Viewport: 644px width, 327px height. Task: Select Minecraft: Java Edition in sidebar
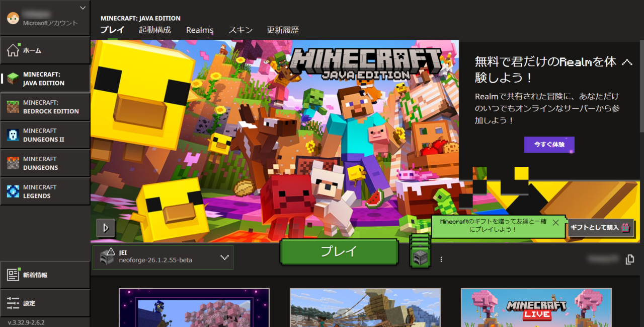[x=45, y=79]
